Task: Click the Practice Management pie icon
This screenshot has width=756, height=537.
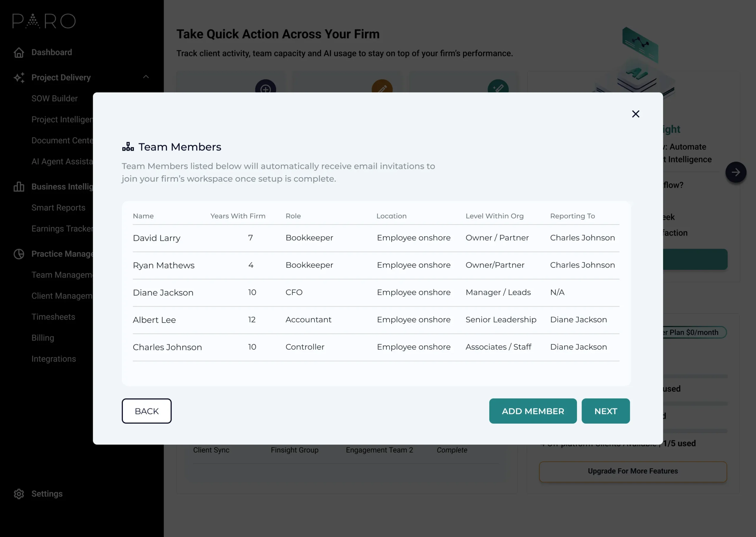Action: click(19, 254)
